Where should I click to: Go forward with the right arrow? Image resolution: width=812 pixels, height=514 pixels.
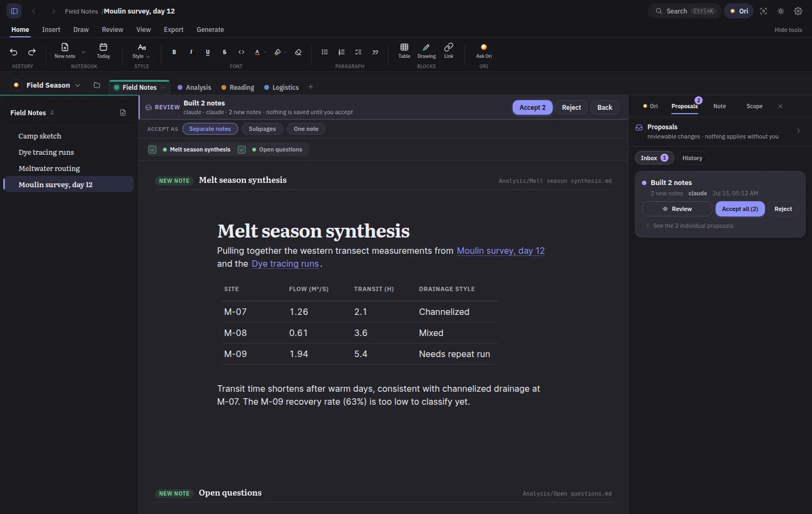(53, 11)
